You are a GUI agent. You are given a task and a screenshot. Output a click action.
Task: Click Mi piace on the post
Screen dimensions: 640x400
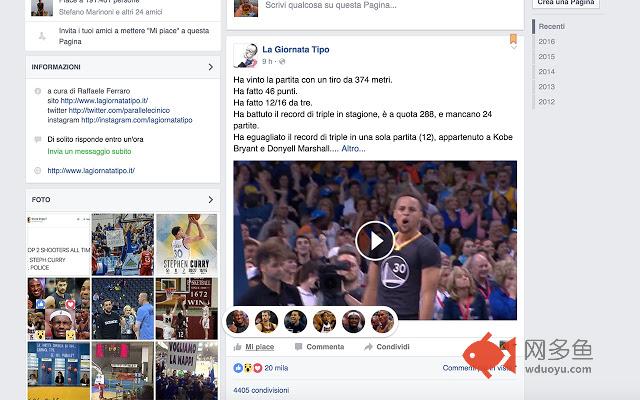point(260,347)
